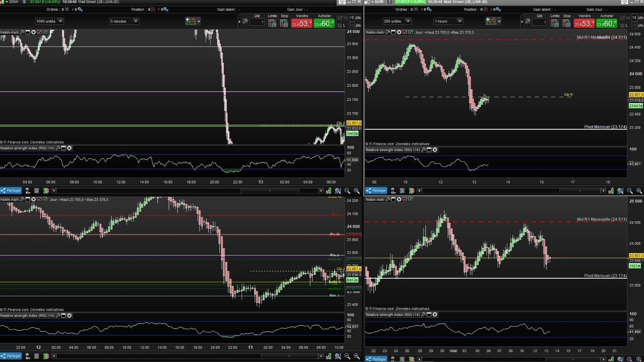Open the virtual keyboard in top-left window

[342, 2]
